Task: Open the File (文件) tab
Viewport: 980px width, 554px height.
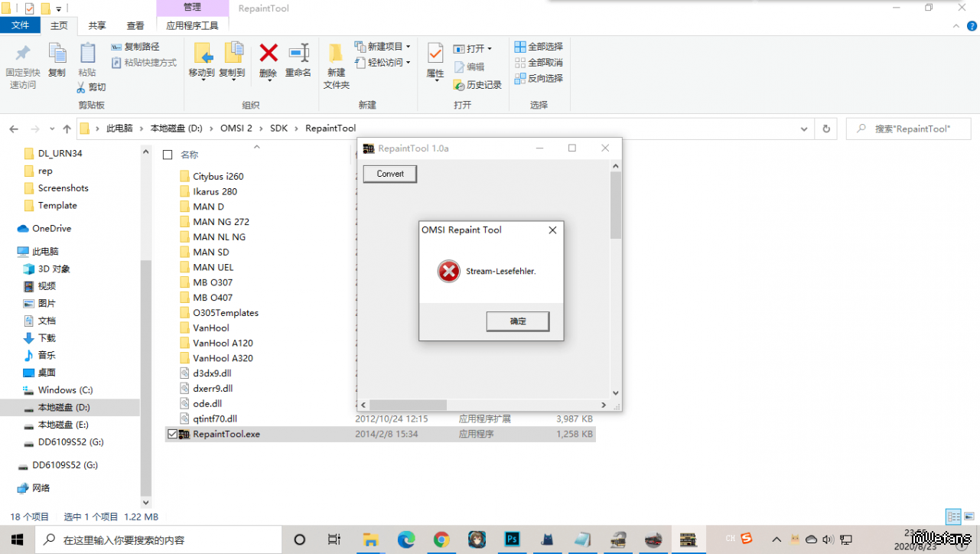Action: tap(21, 26)
